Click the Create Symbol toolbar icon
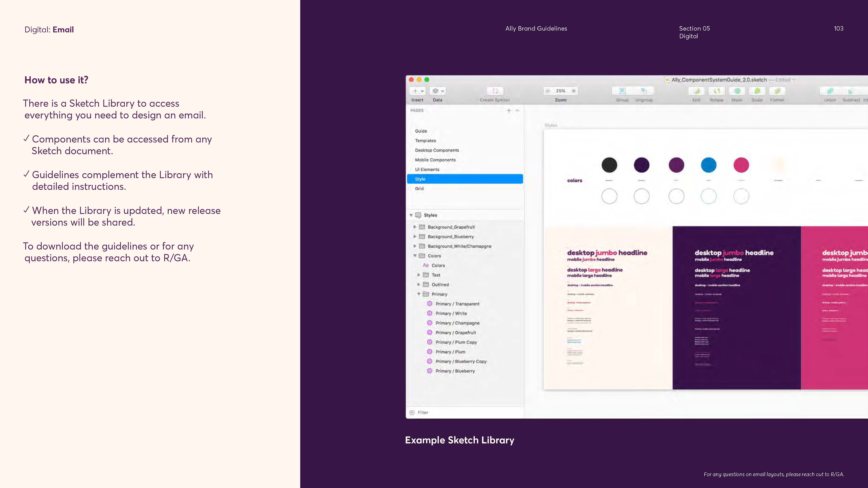Viewport: 868px width, 488px height. pos(495,91)
